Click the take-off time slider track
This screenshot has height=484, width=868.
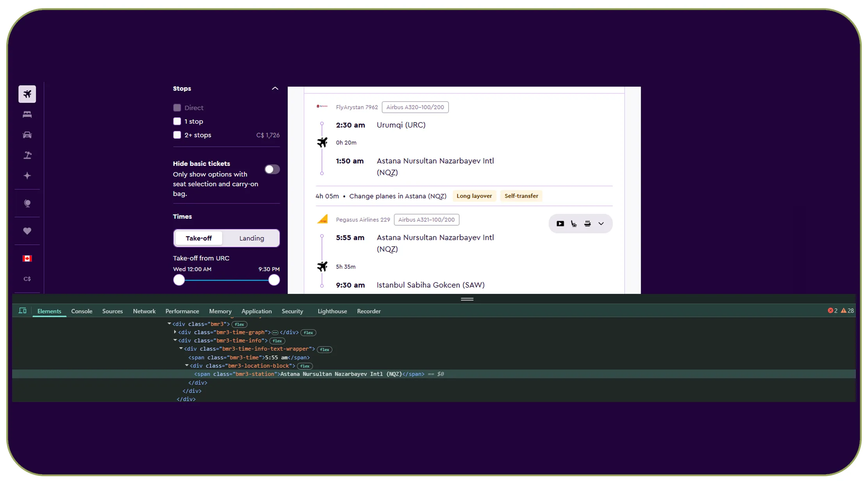[x=226, y=280]
